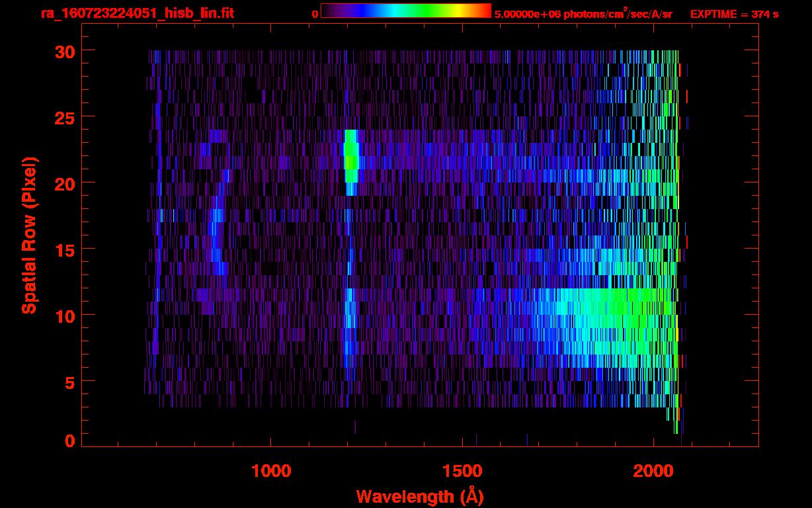Click the x-axis tick label 1000

coord(271,471)
